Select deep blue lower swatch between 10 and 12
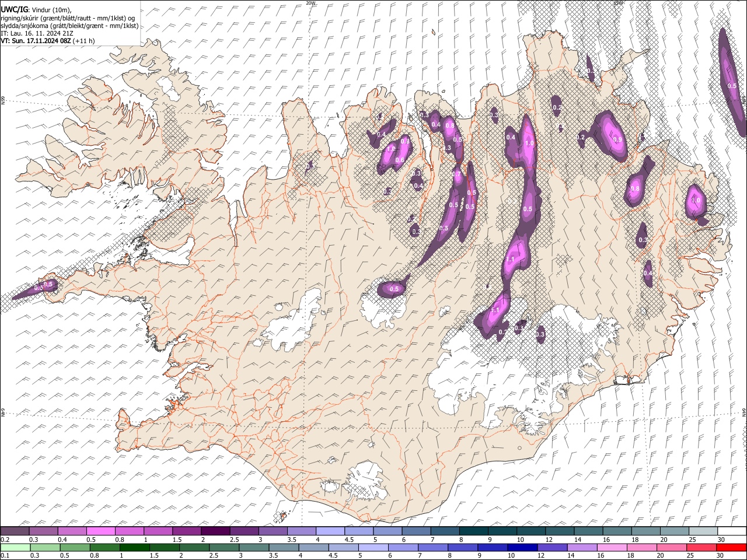 522,548
